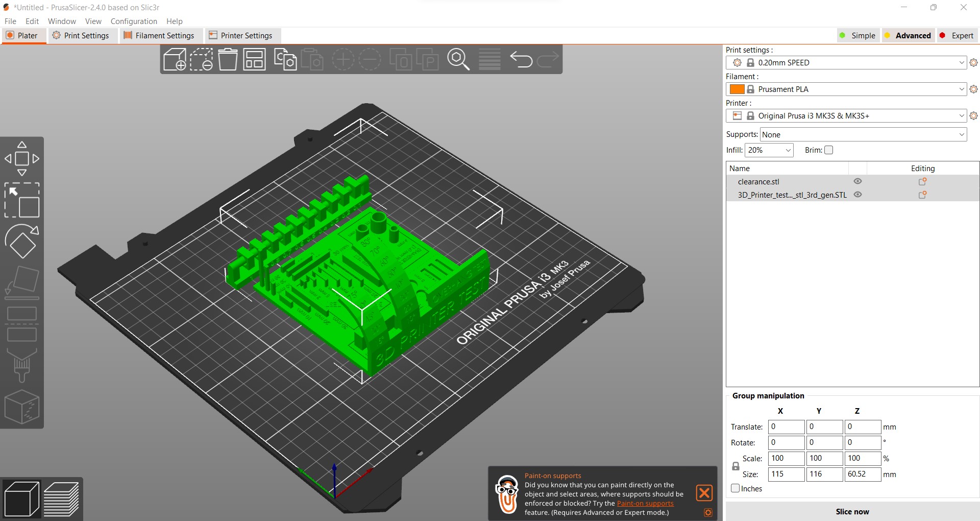
Task: Click the Variable layer height icon
Action: point(489,60)
